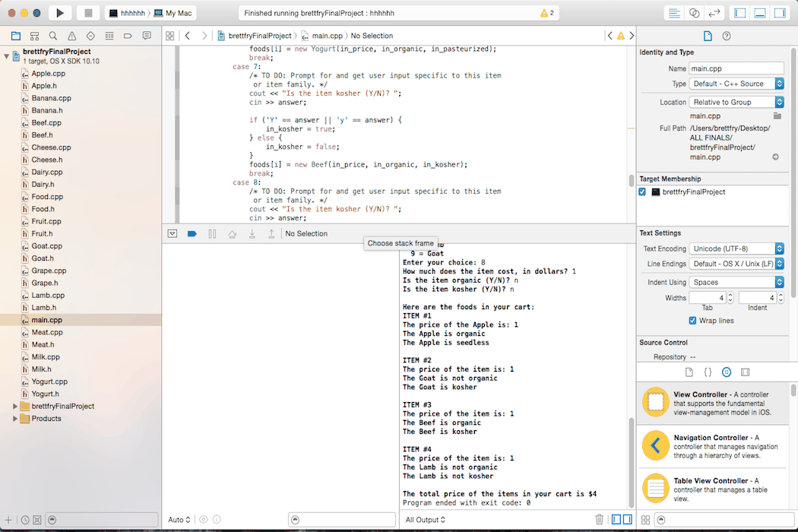Image resolution: width=798 pixels, height=532 pixels.
Task: Stop the running build
Action: pyautogui.click(x=88, y=13)
